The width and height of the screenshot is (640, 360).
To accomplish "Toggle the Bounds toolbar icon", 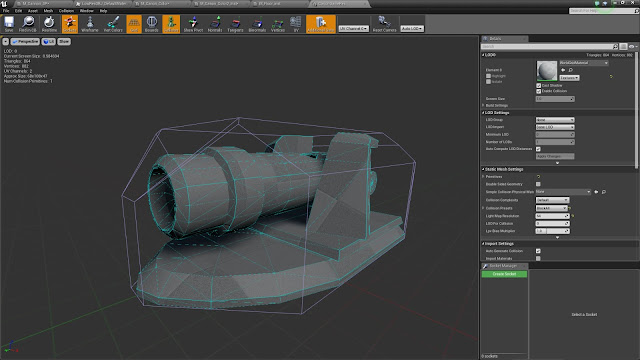I will pos(151,24).
